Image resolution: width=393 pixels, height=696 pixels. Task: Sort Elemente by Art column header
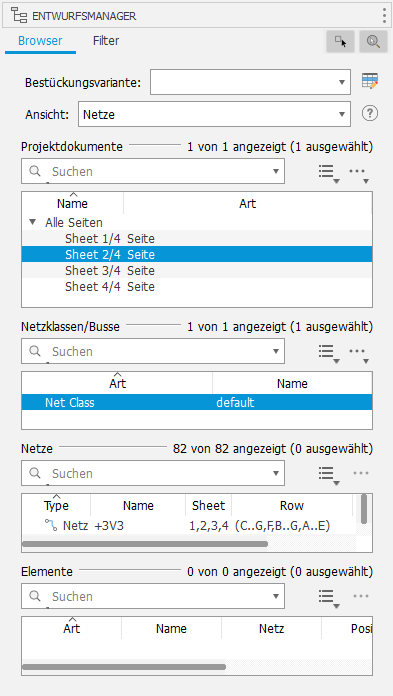71,628
